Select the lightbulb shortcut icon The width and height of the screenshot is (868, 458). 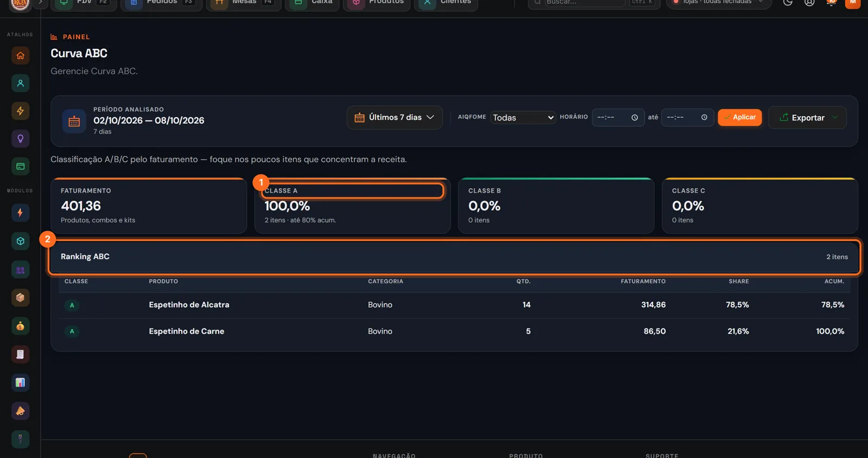click(20, 138)
